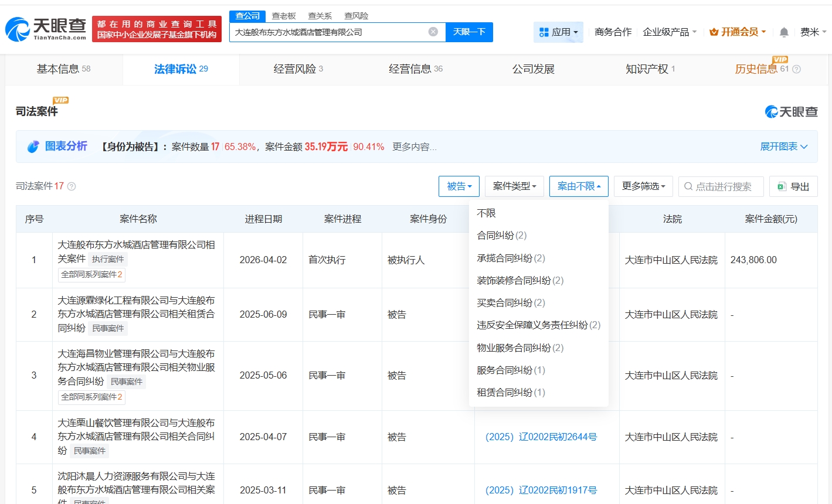
Task: Click the crown icon beside 开通会员
Action: tap(714, 32)
